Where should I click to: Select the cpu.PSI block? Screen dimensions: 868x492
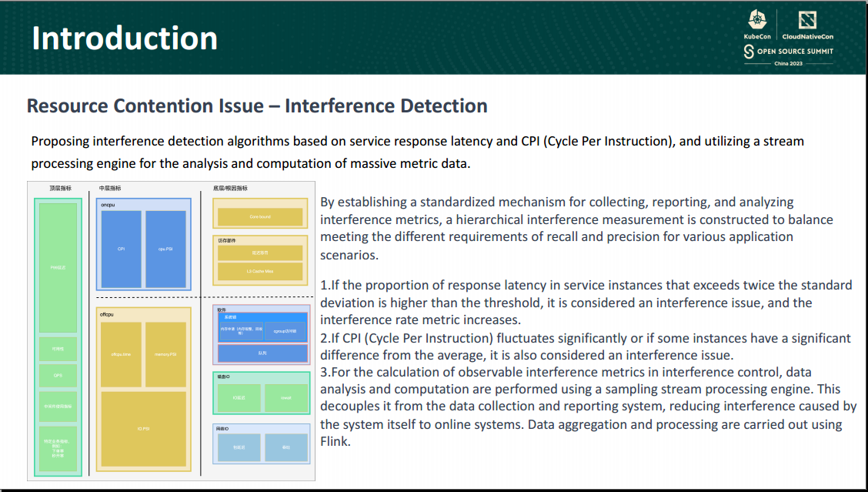click(x=165, y=249)
